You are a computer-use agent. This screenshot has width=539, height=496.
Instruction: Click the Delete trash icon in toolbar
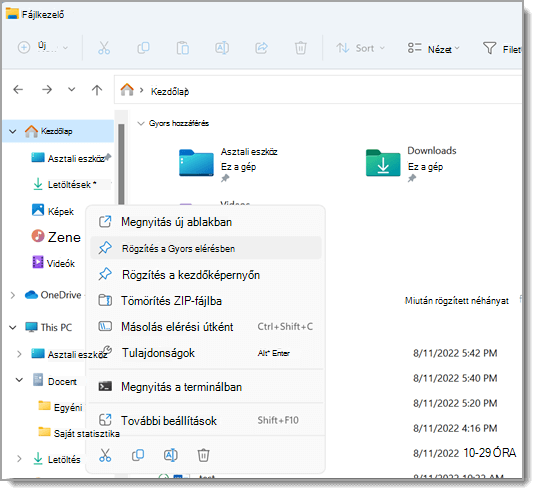tap(300, 48)
